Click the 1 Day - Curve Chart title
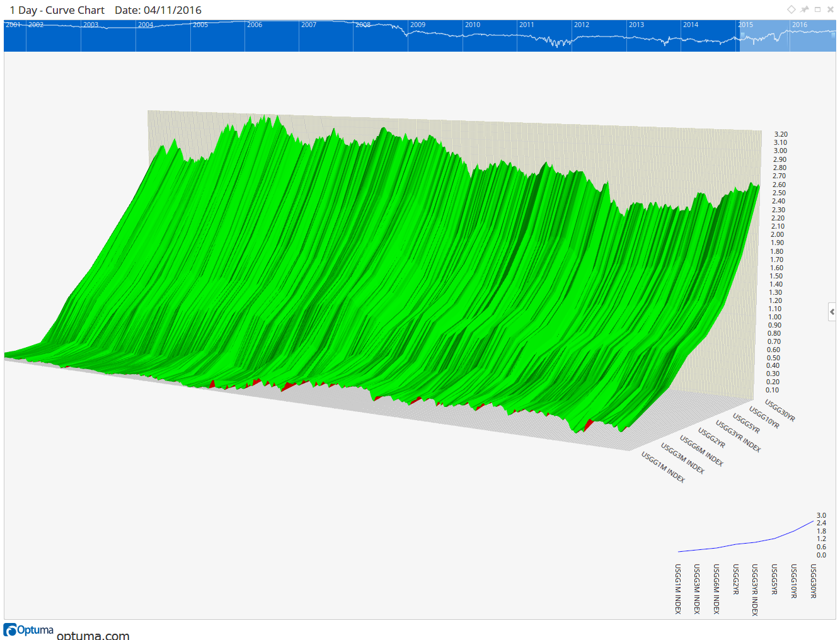The height and width of the screenshot is (640, 840). (x=57, y=10)
